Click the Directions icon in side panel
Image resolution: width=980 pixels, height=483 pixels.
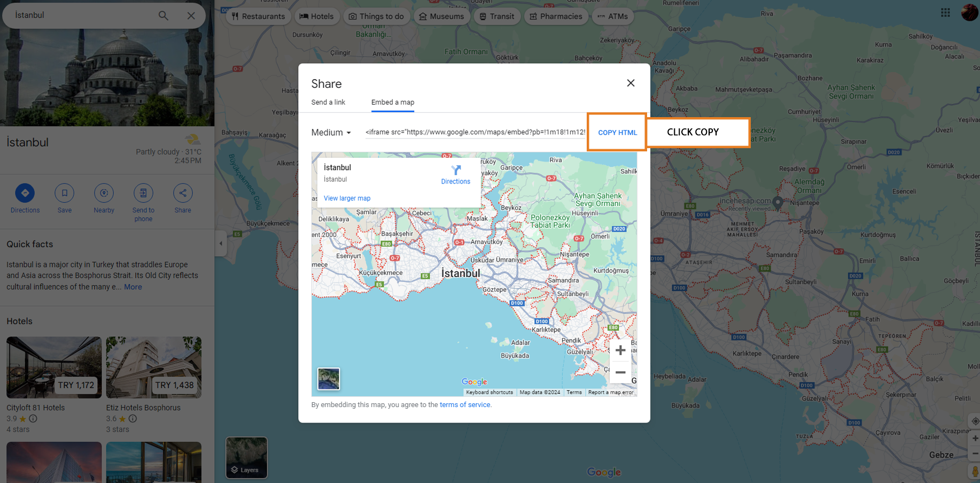point(25,193)
